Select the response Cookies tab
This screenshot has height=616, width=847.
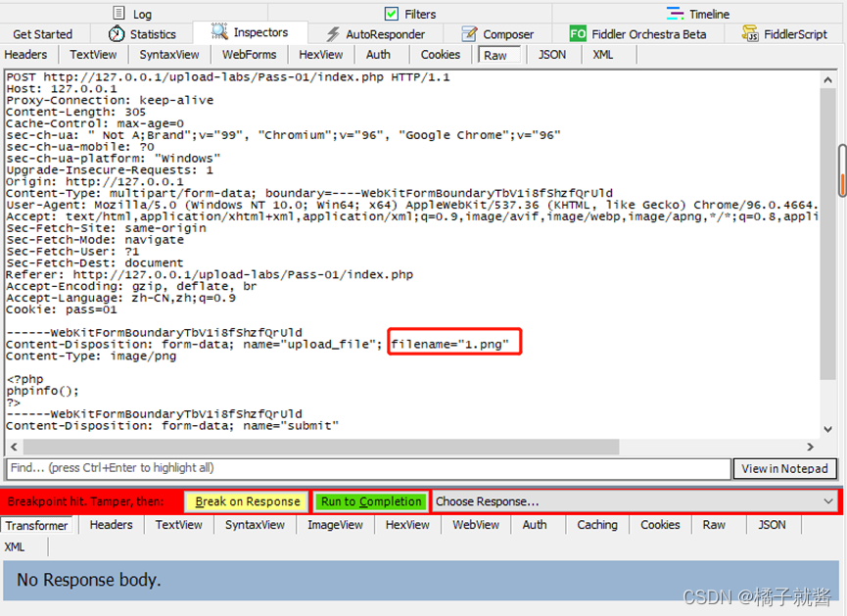pyautogui.click(x=660, y=525)
